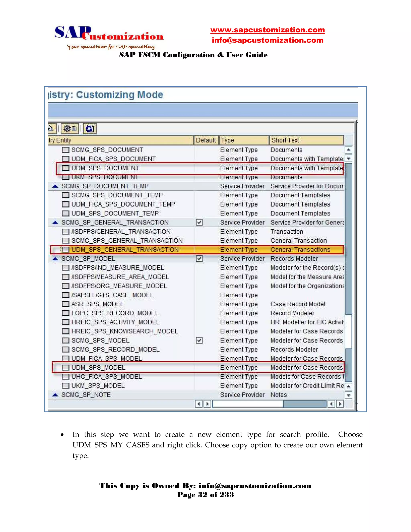Click icon beside /ISDFPS/ORG_MEASURE_MODEL
411x532 pixels.
coord(65,286)
